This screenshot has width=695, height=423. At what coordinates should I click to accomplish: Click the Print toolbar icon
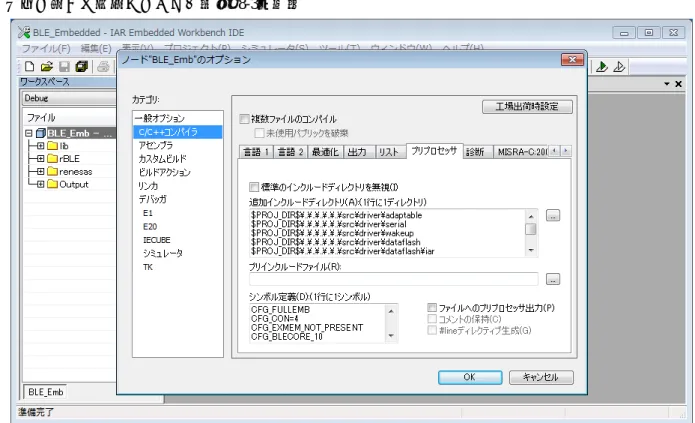pyautogui.click(x=103, y=67)
